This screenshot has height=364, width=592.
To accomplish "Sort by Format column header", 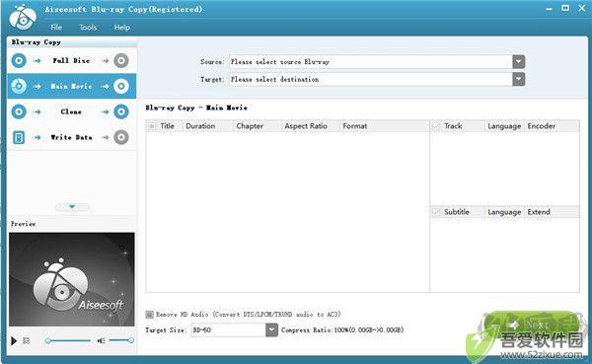I will tap(355, 126).
